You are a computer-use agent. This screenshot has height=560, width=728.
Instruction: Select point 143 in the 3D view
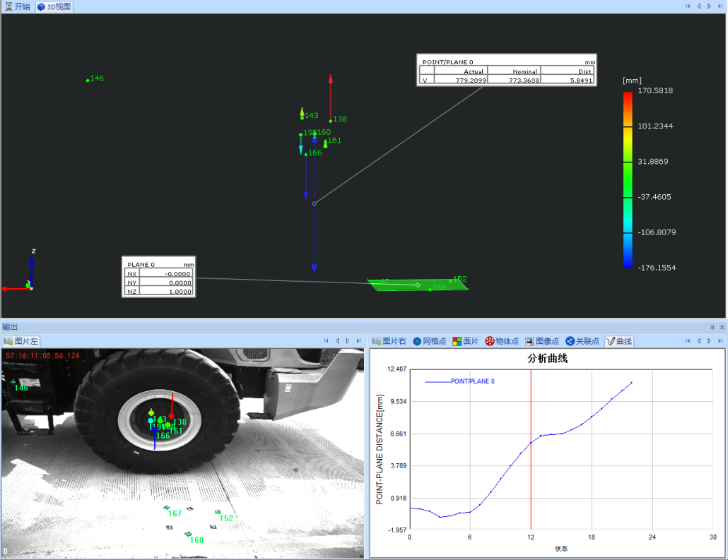click(x=303, y=118)
